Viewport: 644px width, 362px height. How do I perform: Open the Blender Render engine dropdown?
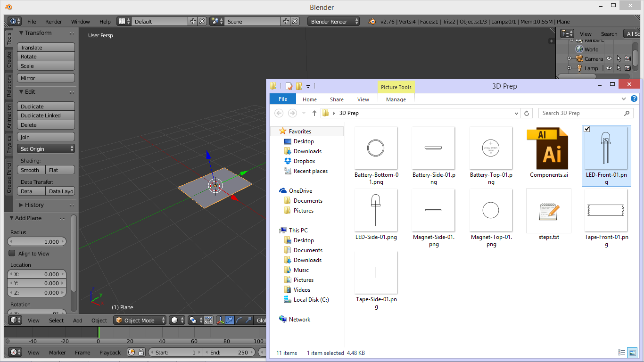pos(333,21)
